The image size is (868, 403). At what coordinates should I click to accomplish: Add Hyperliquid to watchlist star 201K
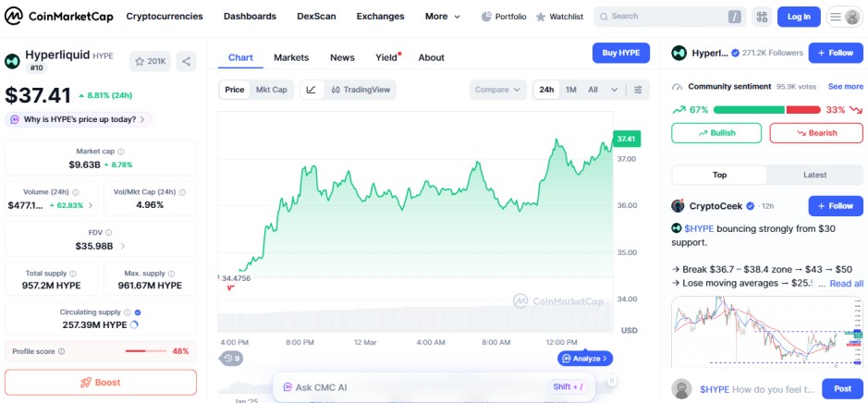tap(150, 61)
